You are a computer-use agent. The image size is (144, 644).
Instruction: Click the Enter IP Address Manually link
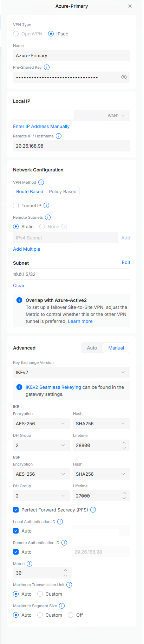point(41,126)
